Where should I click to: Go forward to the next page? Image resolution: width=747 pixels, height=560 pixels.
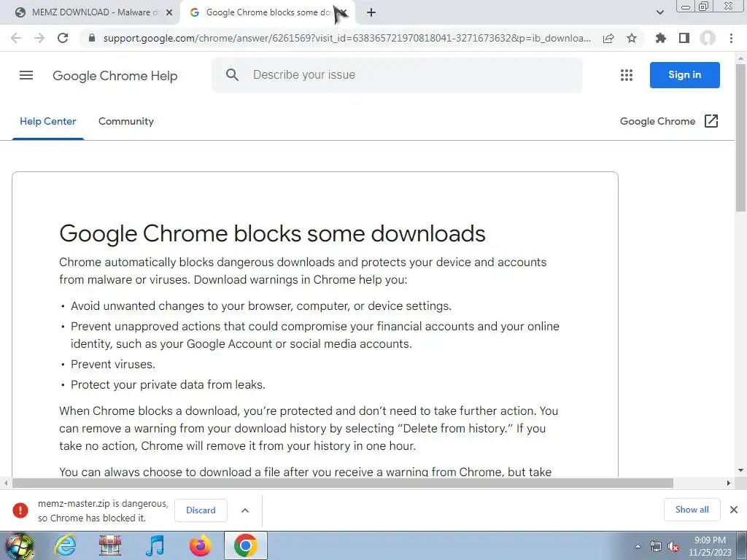39,38
